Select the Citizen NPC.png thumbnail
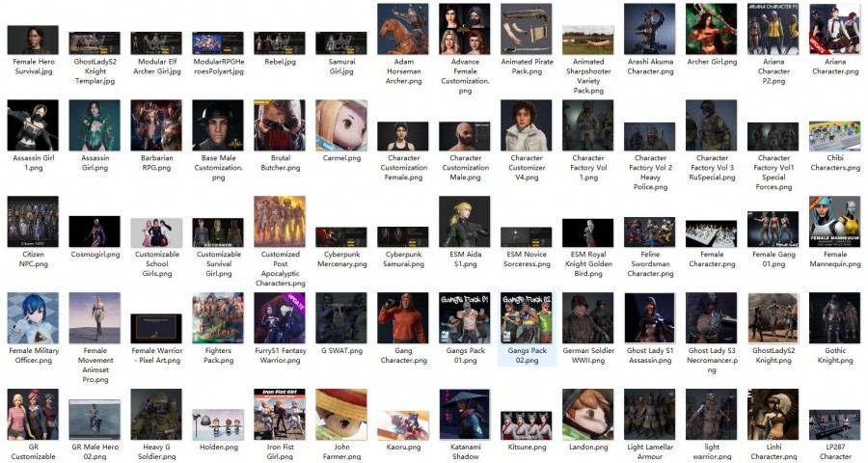The image size is (868, 463). click(33, 222)
